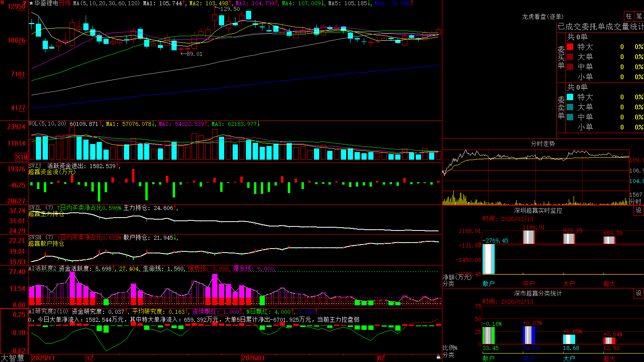The image size is (644, 362).
Task: Click the cyan 特大 sell-order swatch
Action: click(570, 97)
